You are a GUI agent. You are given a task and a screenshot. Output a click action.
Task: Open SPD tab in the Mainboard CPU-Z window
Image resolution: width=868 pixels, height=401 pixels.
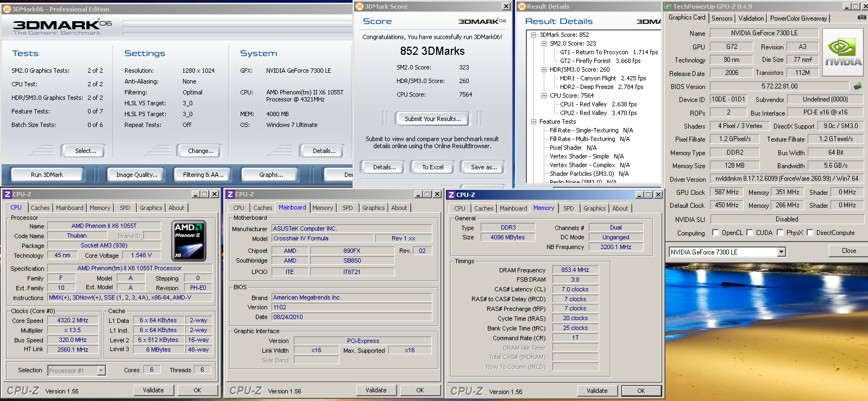point(348,208)
